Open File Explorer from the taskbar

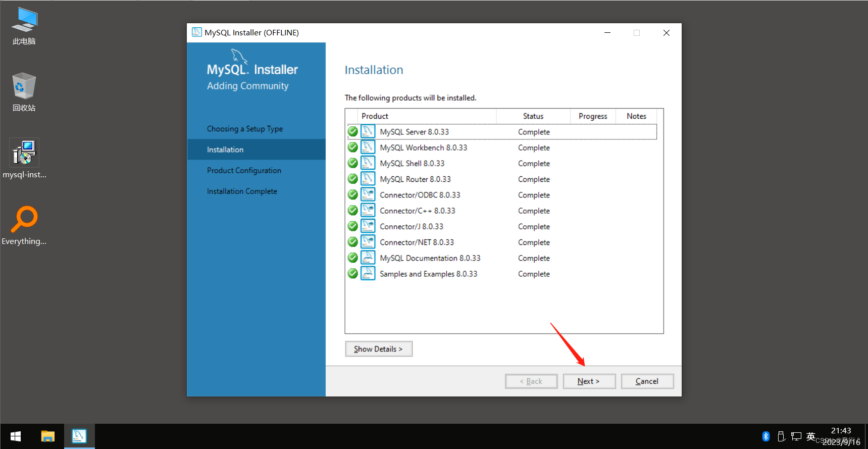[x=48, y=436]
